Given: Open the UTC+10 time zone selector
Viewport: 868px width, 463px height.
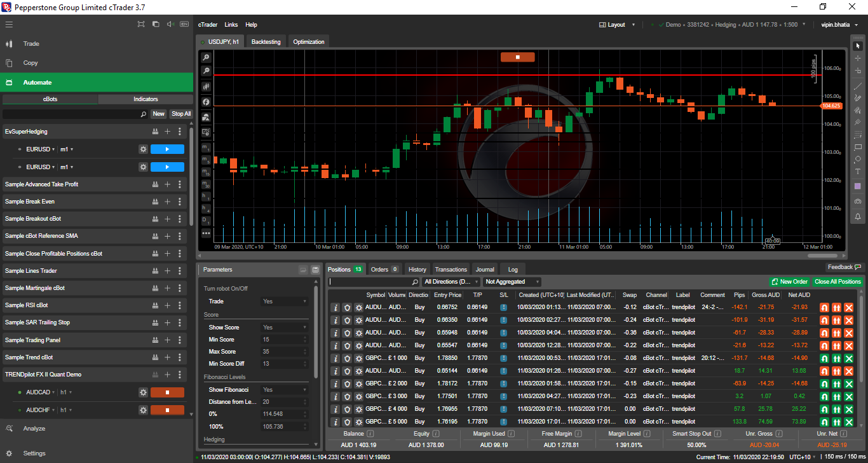Looking at the screenshot, I should (802, 457).
